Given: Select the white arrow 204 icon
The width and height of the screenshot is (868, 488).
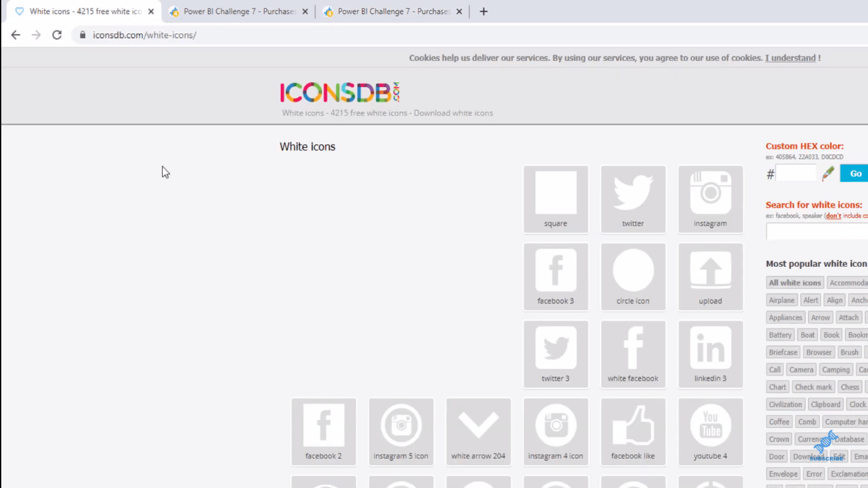Looking at the screenshot, I should tap(478, 431).
